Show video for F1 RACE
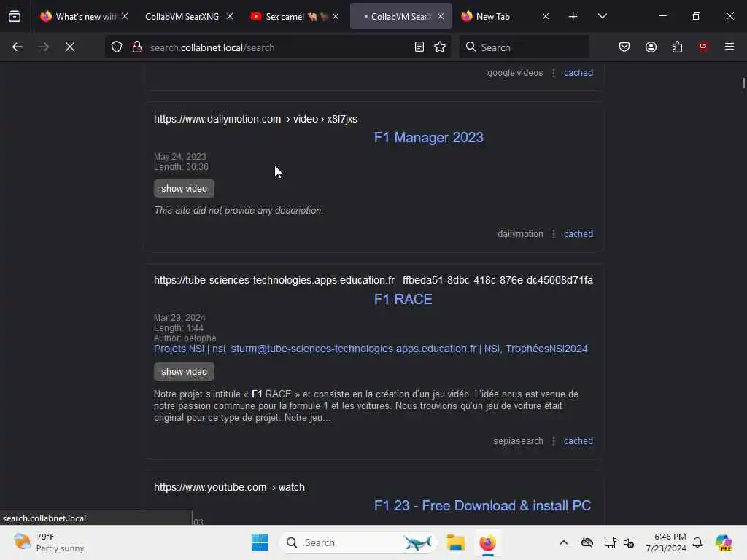 (x=184, y=371)
